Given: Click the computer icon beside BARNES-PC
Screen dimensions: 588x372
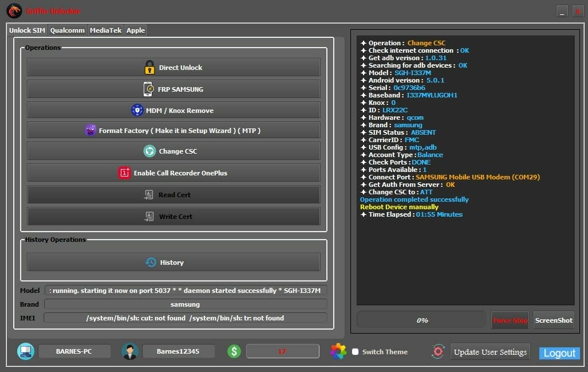Looking at the screenshot, I should 25,351.
